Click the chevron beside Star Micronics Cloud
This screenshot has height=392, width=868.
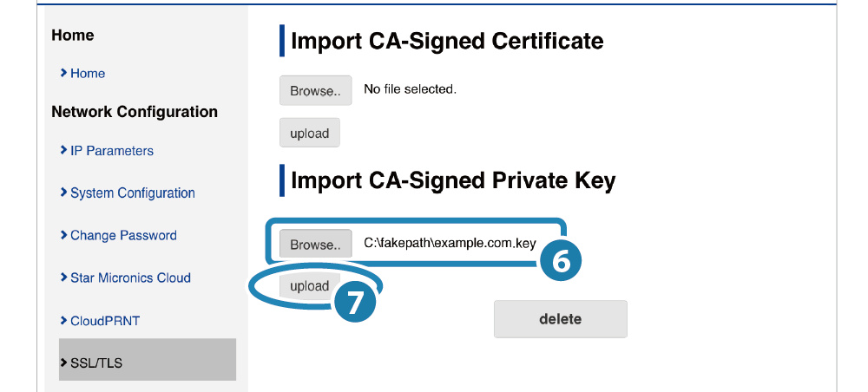coord(63,278)
